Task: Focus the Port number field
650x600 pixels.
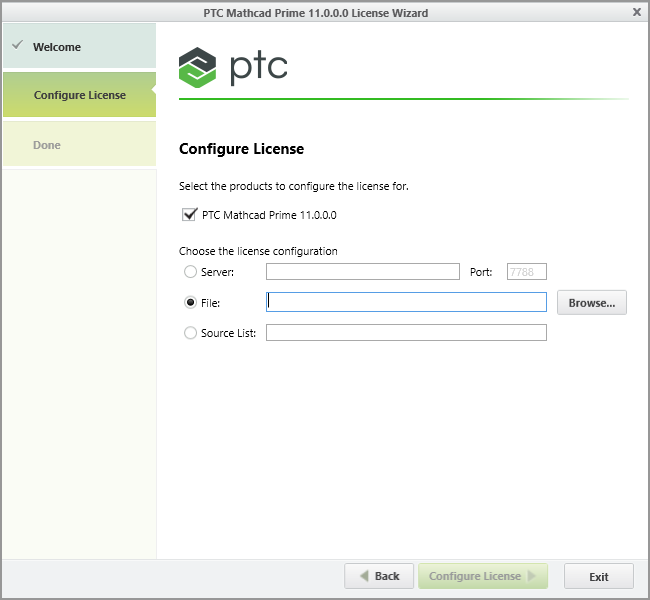Action: pyautogui.click(x=526, y=272)
